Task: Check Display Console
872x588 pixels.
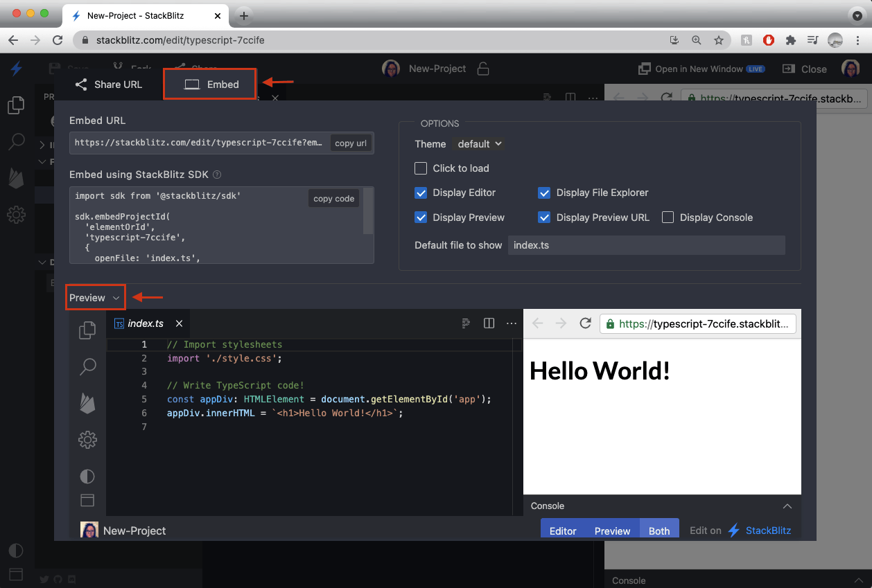Action: (668, 217)
